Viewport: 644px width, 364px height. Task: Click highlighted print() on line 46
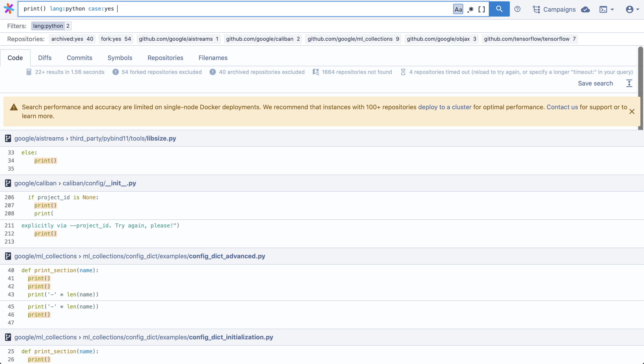tap(39, 315)
